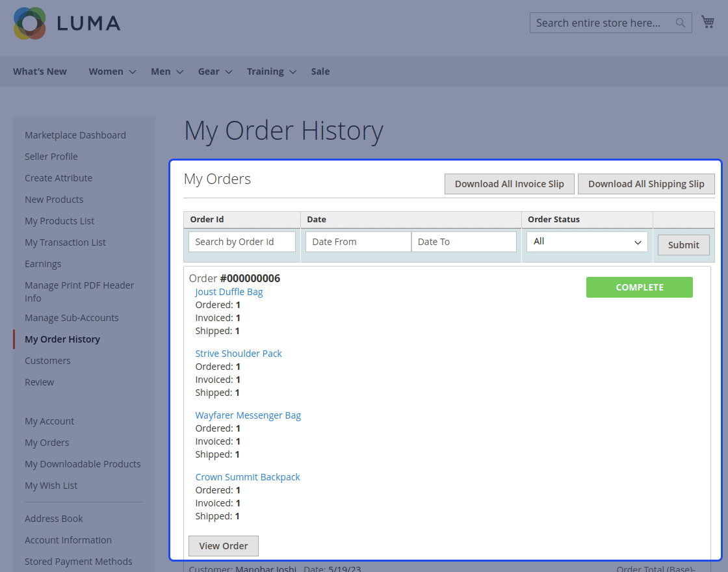Open Manage Print PDF Header Info

point(79,292)
